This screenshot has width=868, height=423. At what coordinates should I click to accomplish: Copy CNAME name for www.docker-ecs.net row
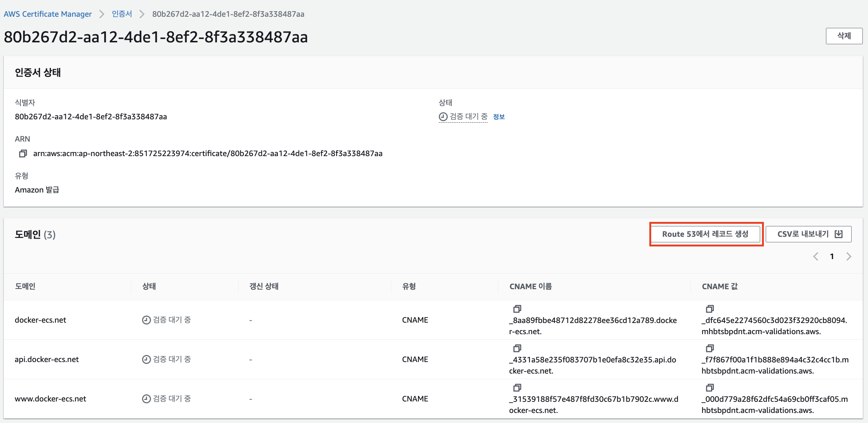point(517,388)
